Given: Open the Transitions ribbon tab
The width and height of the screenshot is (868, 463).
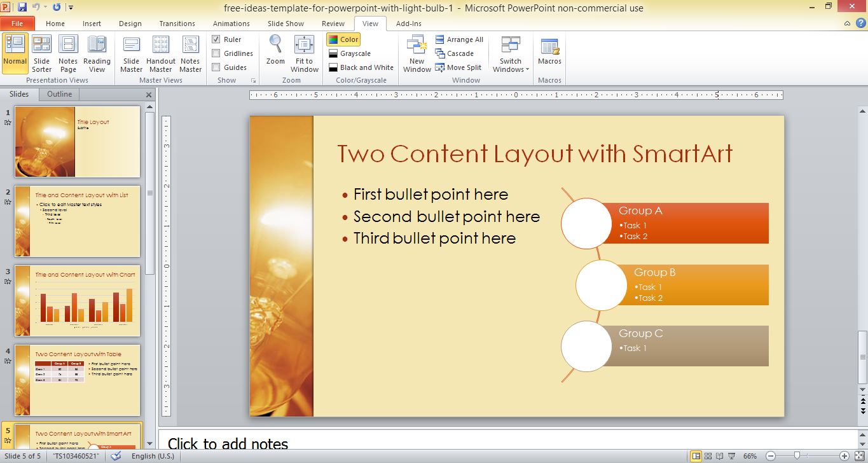Looking at the screenshot, I should point(177,24).
